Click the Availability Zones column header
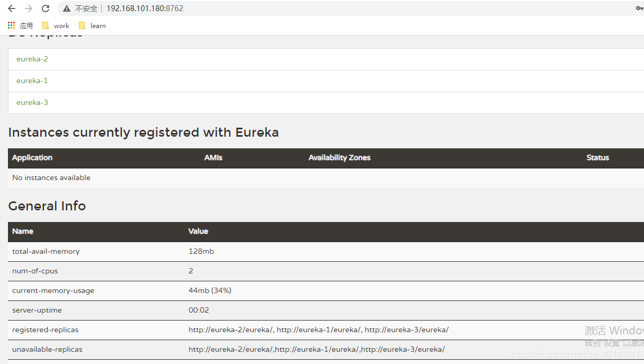This screenshot has height=364, width=644. click(x=339, y=157)
